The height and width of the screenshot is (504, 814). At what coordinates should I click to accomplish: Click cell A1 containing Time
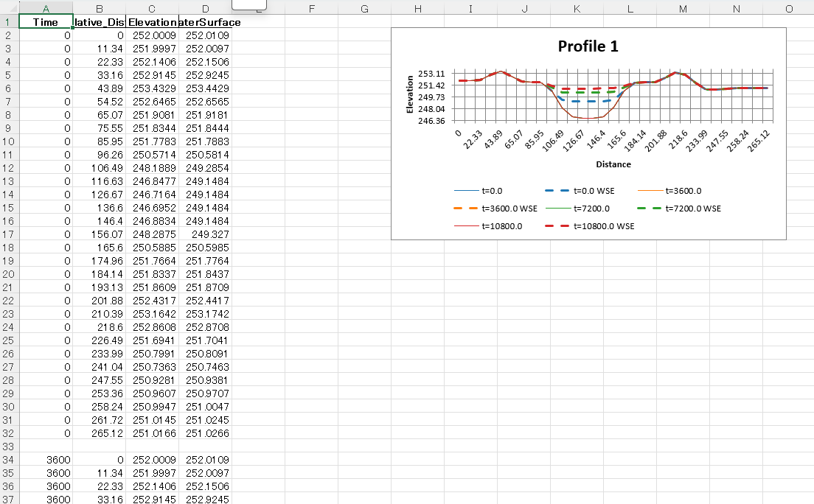pos(46,22)
